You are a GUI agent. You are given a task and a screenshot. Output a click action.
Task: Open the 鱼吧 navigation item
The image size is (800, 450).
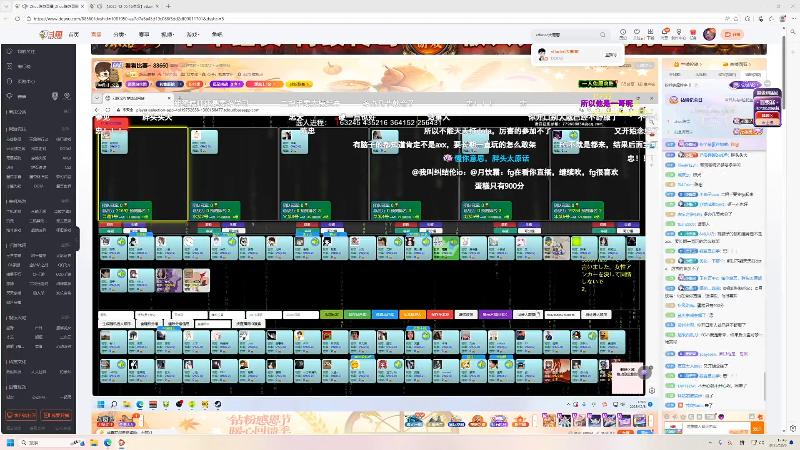click(x=217, y=34)
